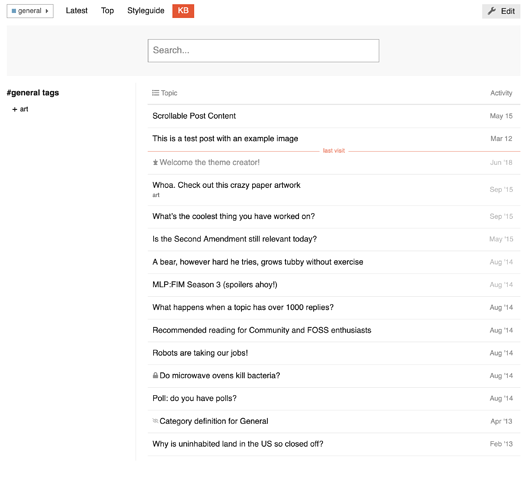This screenshot has height=500, width=528.
Task: Click lock icon on microwave ovens topic
Action: [155, 375]
